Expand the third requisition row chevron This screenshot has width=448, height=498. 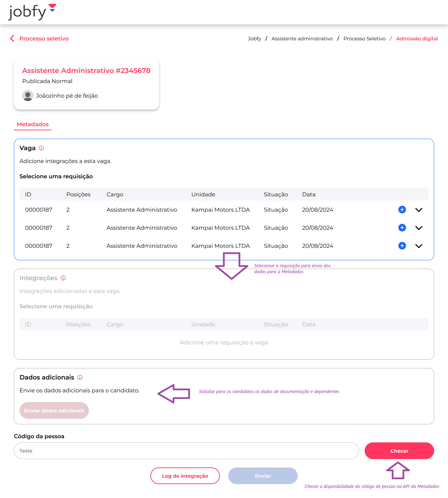tap(419, 246)
